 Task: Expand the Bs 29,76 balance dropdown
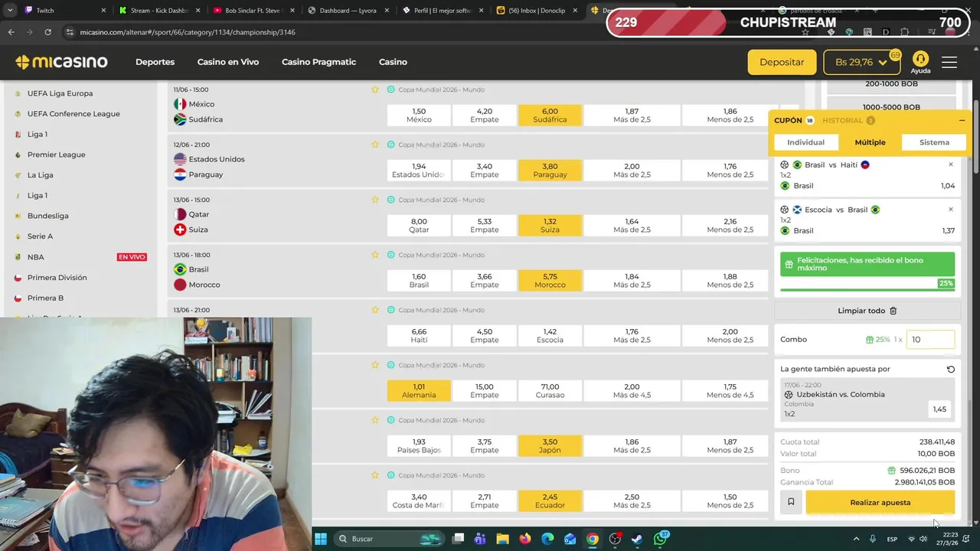pyautogui.click(x=861, y=62)
